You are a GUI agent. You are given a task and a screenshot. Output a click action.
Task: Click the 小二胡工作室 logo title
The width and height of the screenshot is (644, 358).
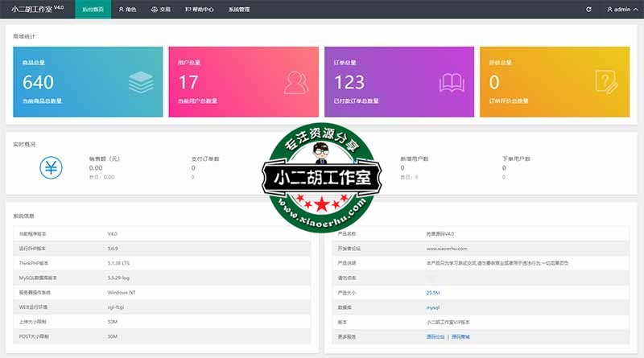coord(37,10)
